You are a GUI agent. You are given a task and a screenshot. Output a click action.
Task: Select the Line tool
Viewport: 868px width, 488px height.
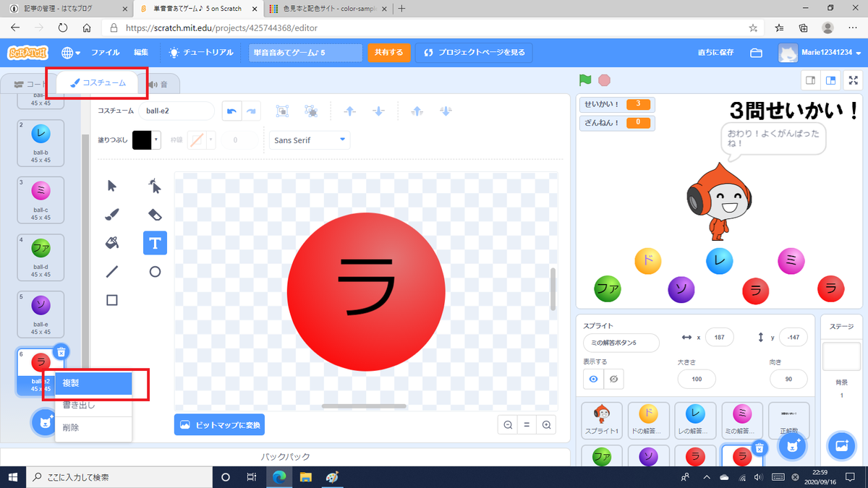[112, 272]
